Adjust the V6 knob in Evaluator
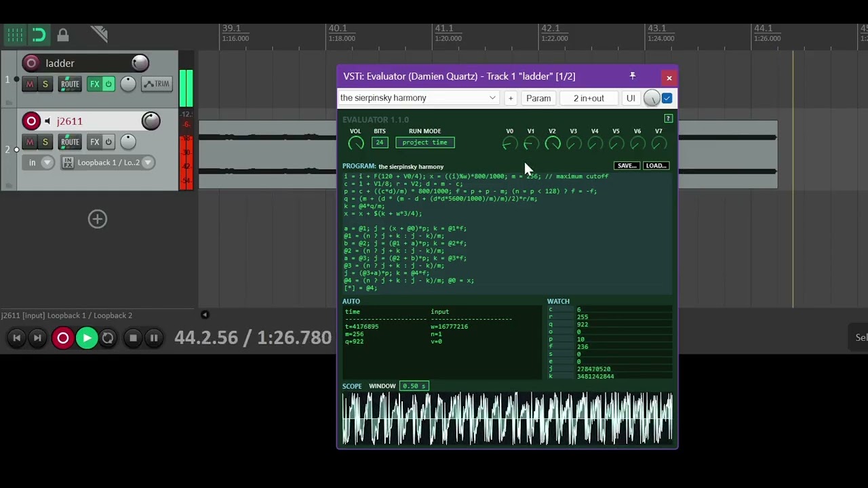This screenshot has height=488, width=868. pyautogui.click(x=637, y=144)
